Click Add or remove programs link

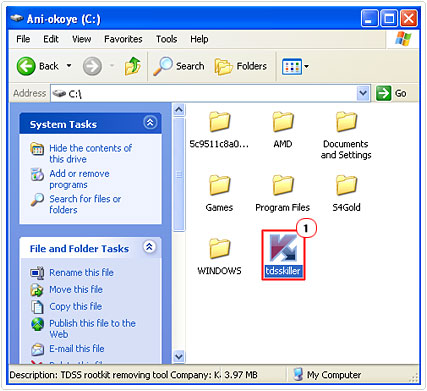click(79, 179)
